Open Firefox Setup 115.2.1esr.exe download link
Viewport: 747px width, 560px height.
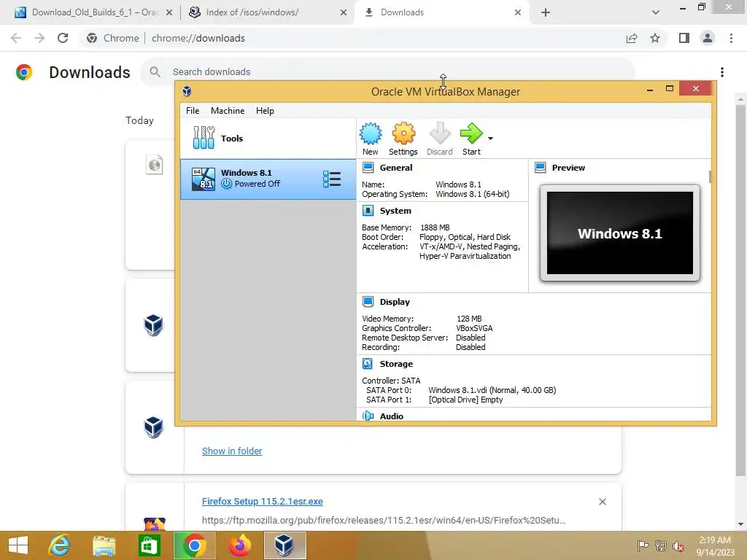click(x=263, y=502)
